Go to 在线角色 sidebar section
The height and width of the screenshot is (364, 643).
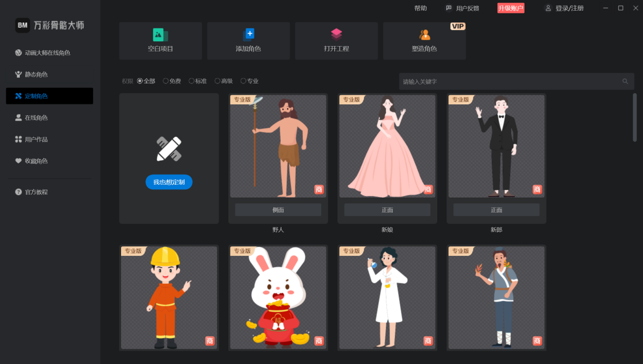36,118
